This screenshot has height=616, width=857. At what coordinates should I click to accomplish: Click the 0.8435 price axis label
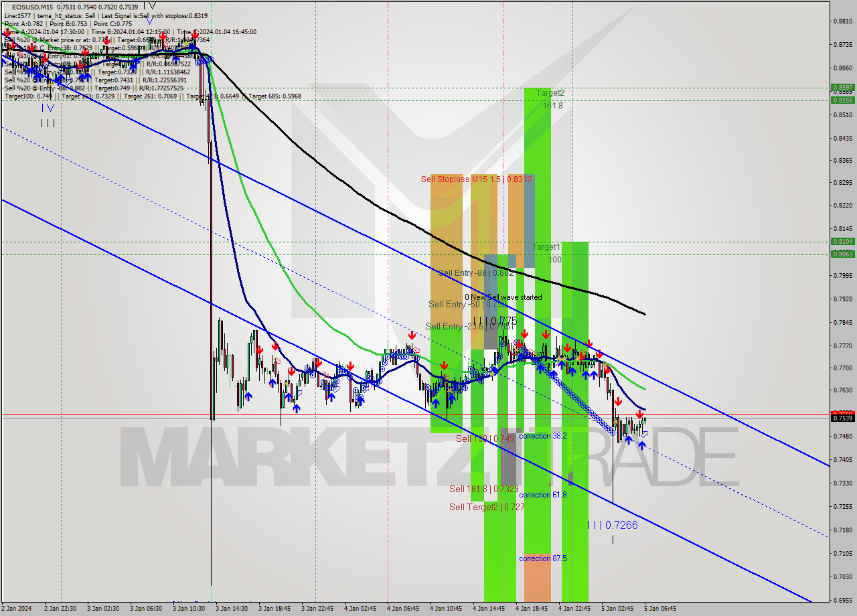click(x=842, y=139)
